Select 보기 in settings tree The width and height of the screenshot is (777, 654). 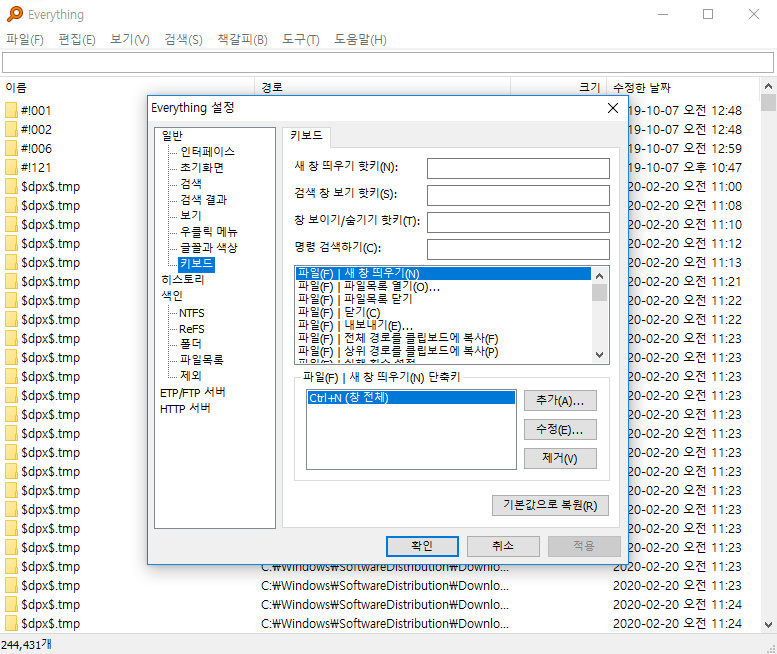[191, 215]
